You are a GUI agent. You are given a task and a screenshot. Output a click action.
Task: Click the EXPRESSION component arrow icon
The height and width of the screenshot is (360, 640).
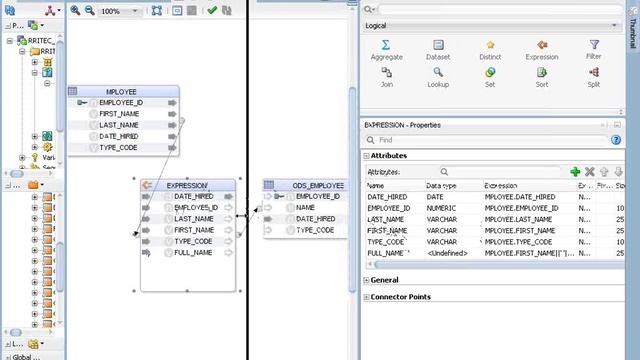click(x=147, y=186)
